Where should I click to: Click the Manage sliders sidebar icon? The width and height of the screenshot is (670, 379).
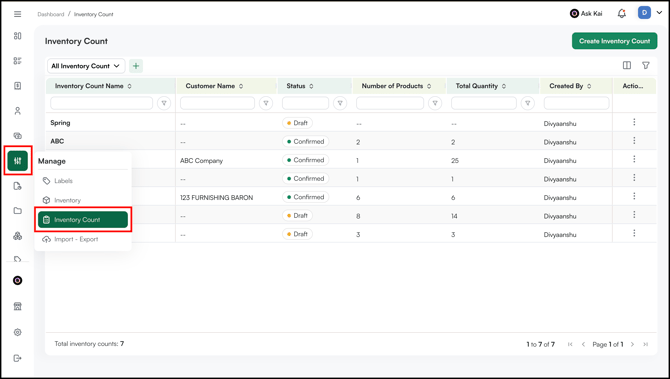[x=18, y=161]
